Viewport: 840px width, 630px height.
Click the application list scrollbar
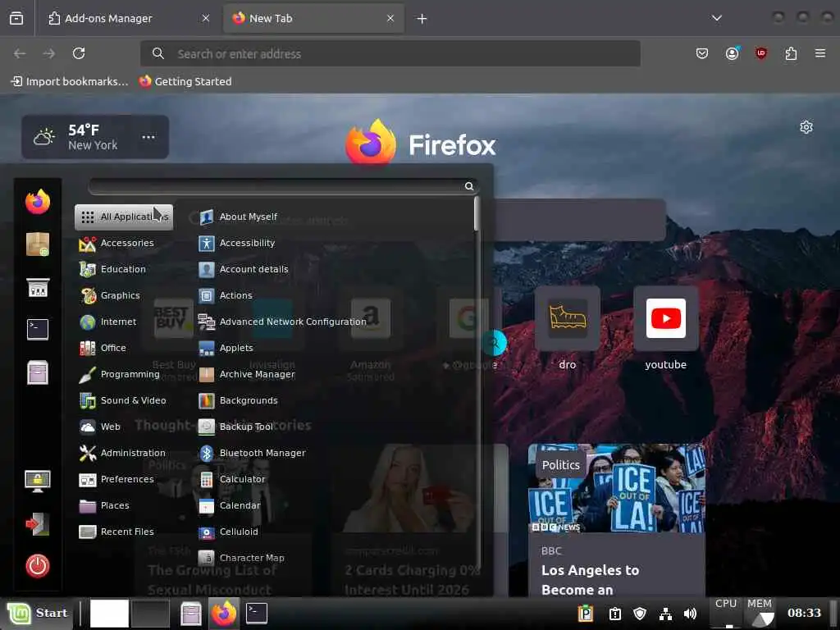click(x=477, y=214)
